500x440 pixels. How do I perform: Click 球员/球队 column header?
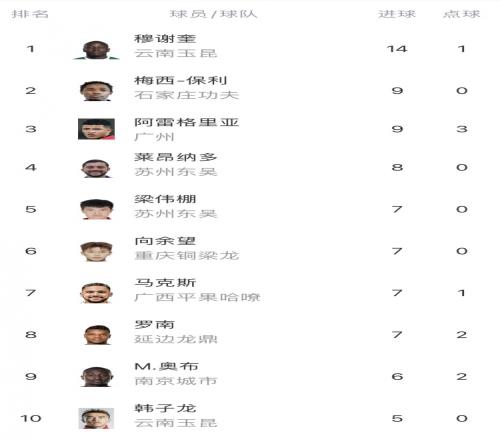213,14
